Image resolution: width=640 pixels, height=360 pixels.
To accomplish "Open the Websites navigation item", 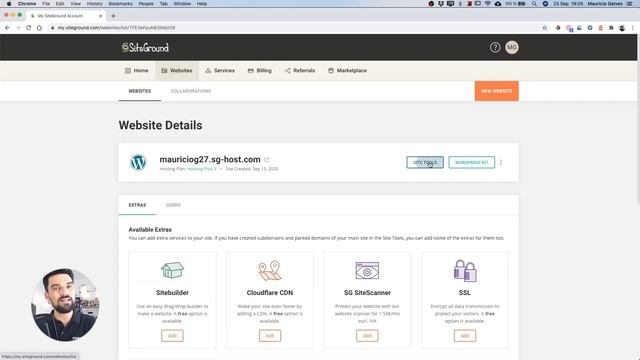I will coord(177,71).
